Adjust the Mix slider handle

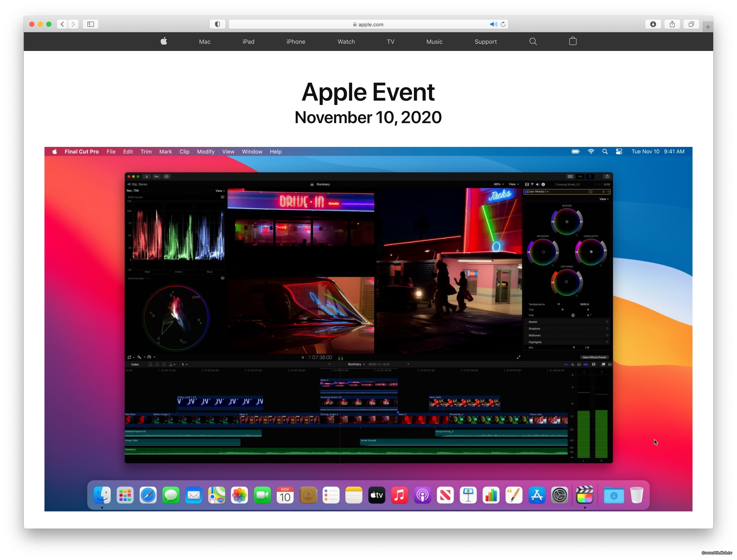point(574,348)
